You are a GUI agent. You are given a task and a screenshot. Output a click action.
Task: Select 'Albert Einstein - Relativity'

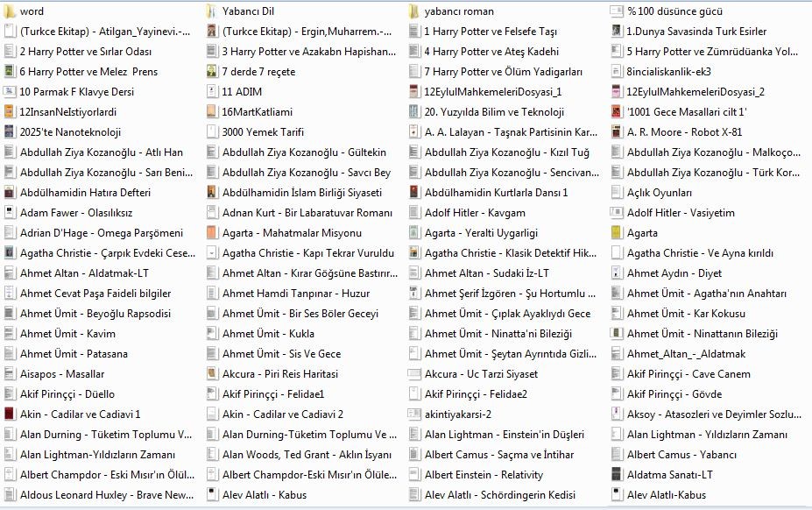484,475
